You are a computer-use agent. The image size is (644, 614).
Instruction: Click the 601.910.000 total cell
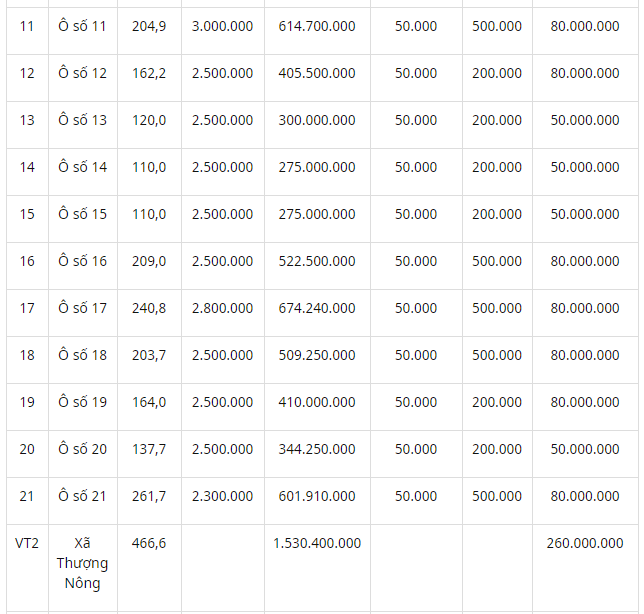(x=317, y=496)
